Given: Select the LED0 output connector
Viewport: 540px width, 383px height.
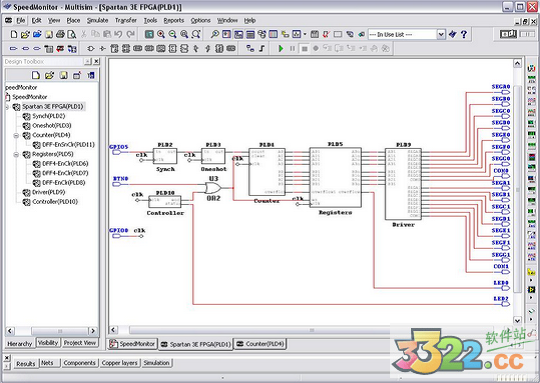Looking at the screenshot, I should (506, 288).
